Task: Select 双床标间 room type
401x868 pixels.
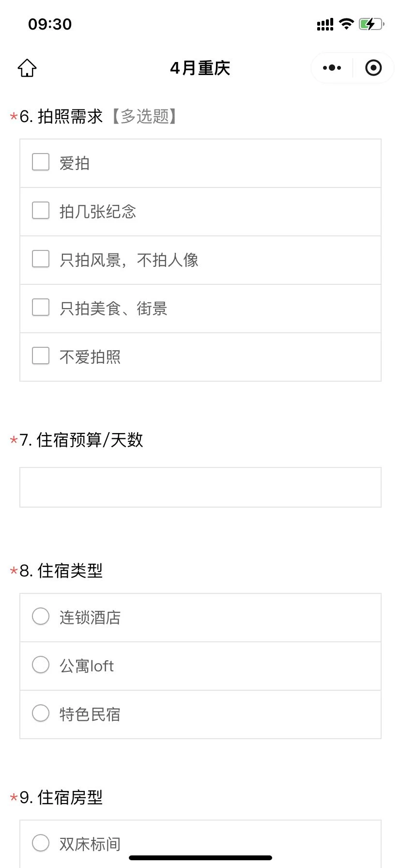Action: pos(41,843)
